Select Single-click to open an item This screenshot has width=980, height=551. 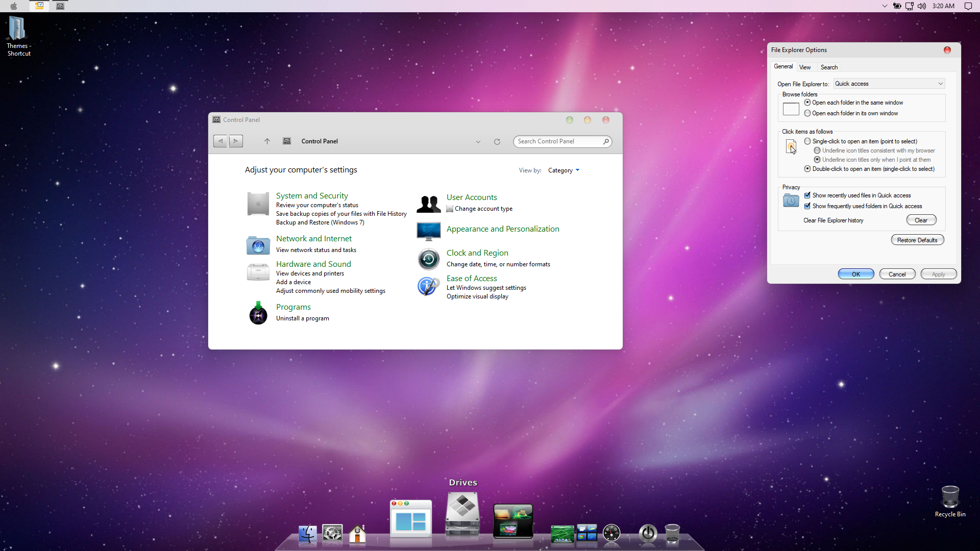point(807,141)
